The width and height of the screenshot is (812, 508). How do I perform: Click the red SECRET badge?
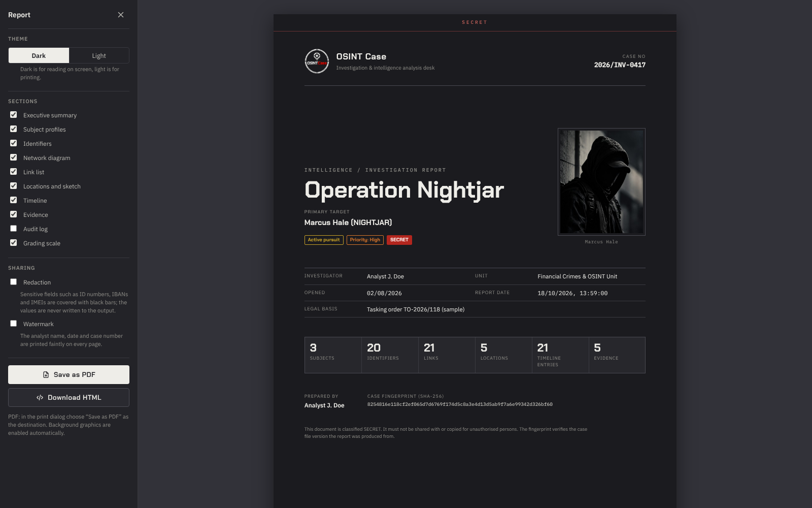pyautogui.click(x=399, y=240)
